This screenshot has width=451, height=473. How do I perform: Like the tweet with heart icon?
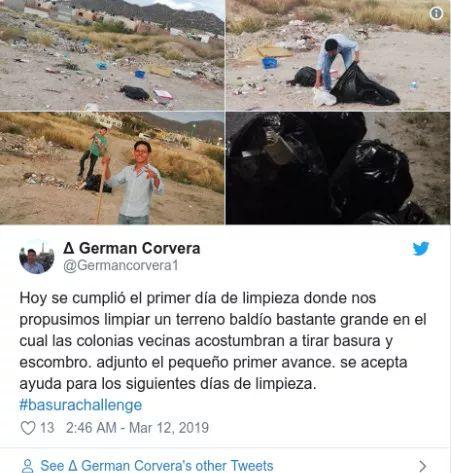(x=28, y=428)
